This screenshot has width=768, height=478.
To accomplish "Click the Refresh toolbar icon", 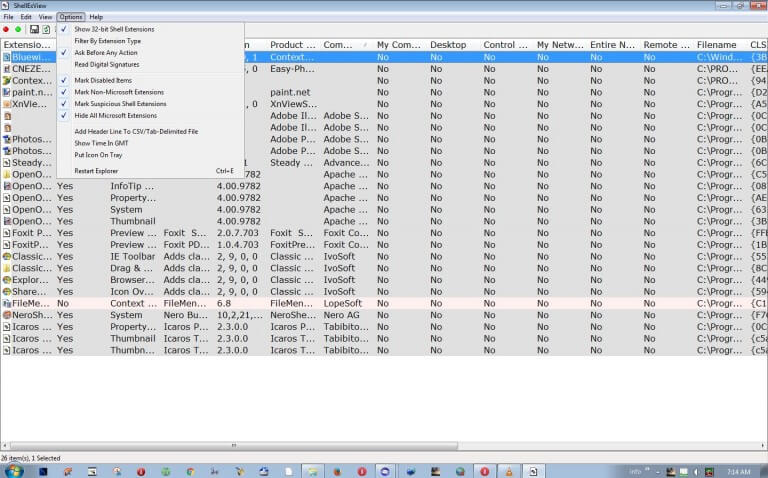I will (x=46, y=29).
